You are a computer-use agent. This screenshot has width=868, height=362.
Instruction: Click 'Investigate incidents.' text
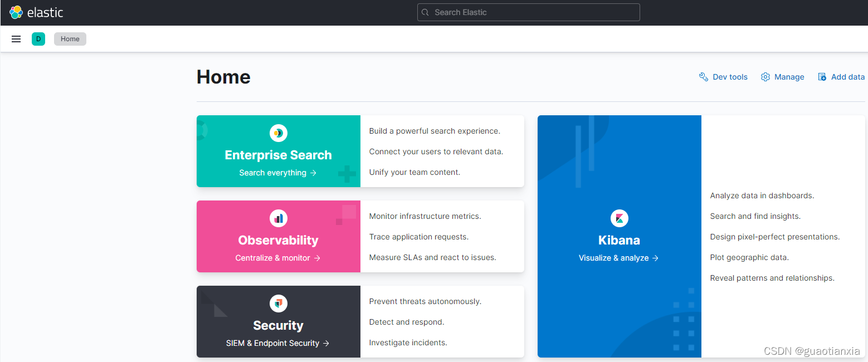click(408, 343)
